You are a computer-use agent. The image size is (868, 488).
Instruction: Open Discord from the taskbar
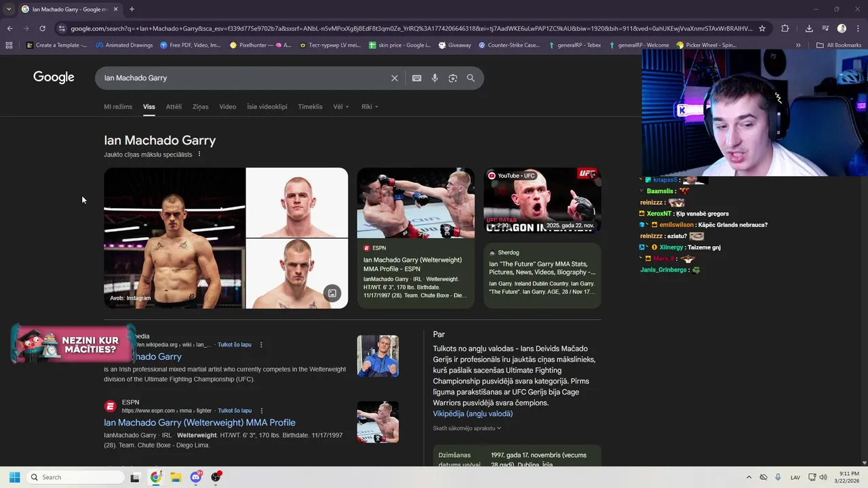click(196, 477)
